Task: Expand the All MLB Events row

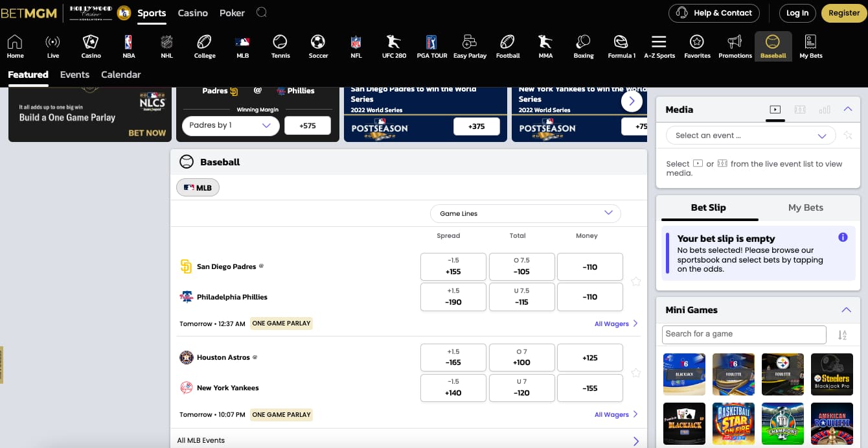Action: [x=408, y=440]
